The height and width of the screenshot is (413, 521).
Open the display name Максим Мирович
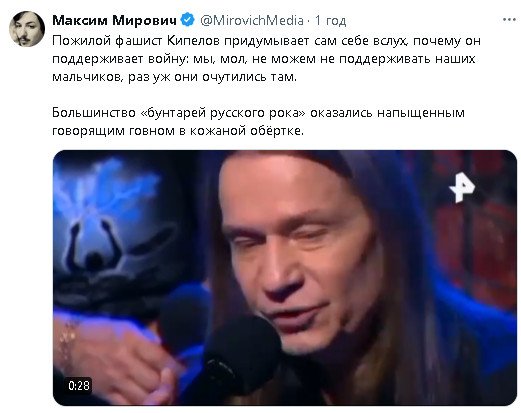coord(114,20)
